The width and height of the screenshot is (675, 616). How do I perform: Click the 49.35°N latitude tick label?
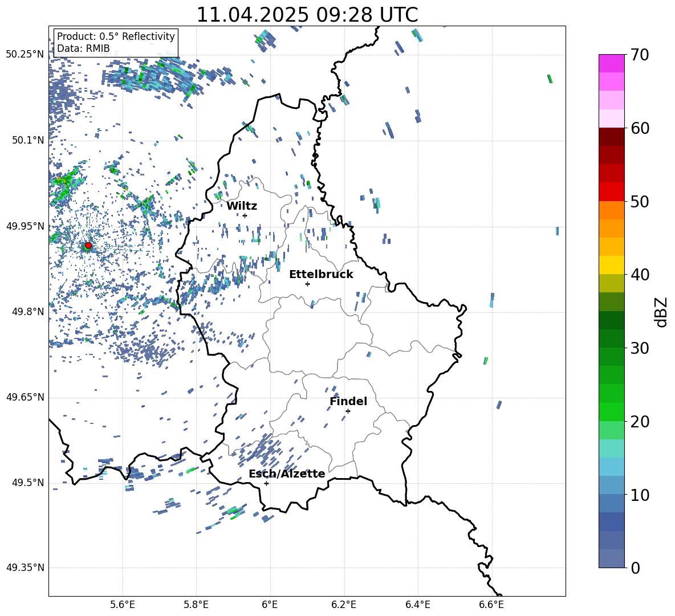coord(25,568)
